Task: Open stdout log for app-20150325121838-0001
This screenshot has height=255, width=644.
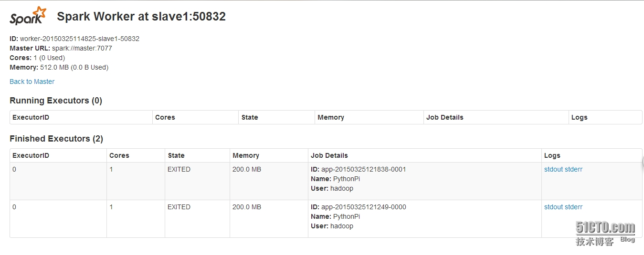Action: (553, 169)
